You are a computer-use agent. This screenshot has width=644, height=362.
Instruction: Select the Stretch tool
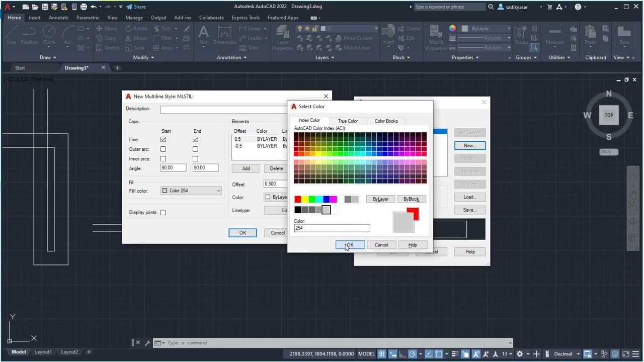pyautogui.click(x=107, y=48)
